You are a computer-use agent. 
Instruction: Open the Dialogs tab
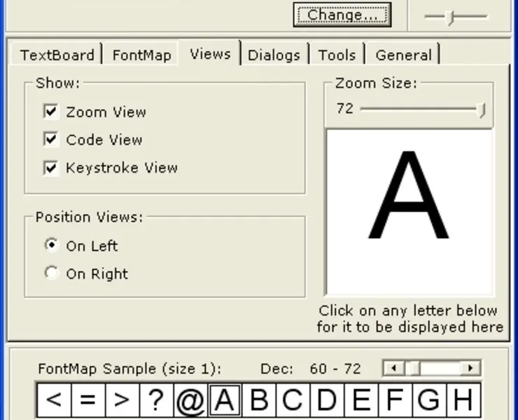pyautogui.click(x=274, y=55)
